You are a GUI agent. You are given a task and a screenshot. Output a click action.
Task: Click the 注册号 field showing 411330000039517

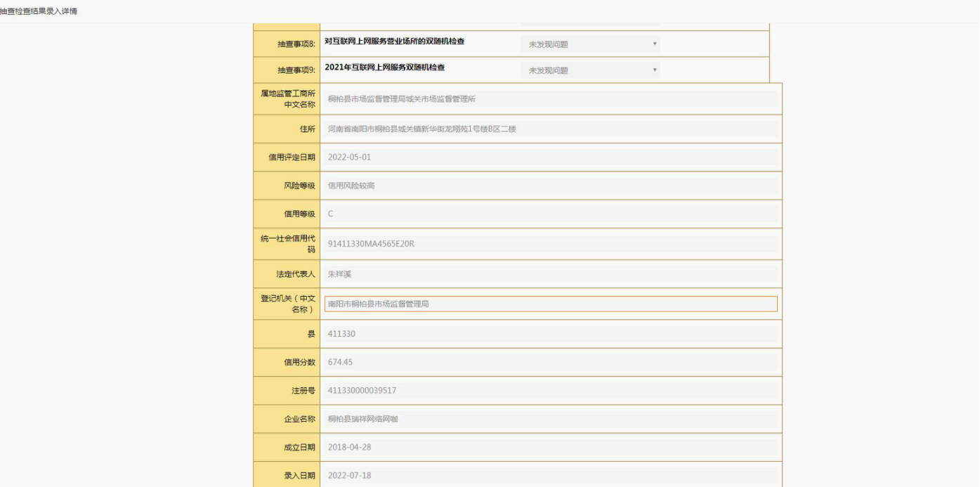tap(551, 391)
